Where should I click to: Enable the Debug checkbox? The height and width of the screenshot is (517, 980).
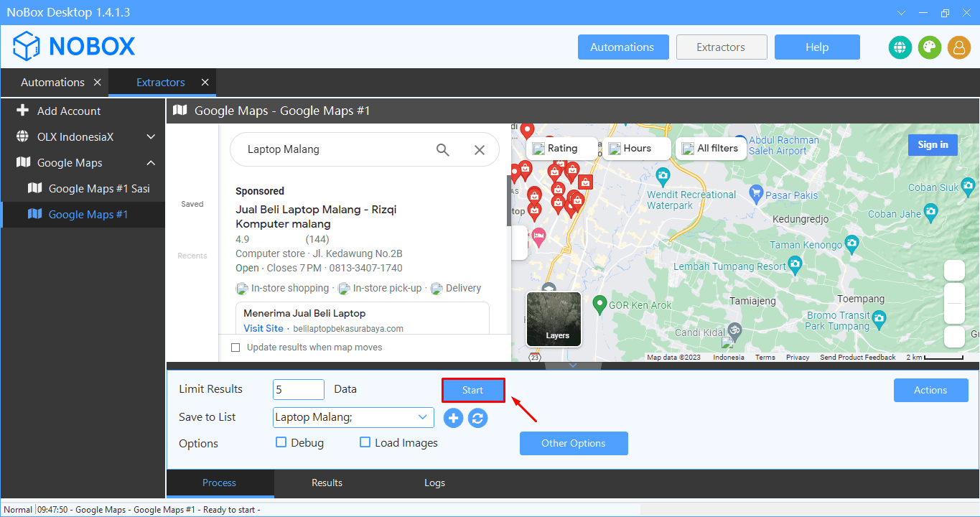click(x=281, y=442)
